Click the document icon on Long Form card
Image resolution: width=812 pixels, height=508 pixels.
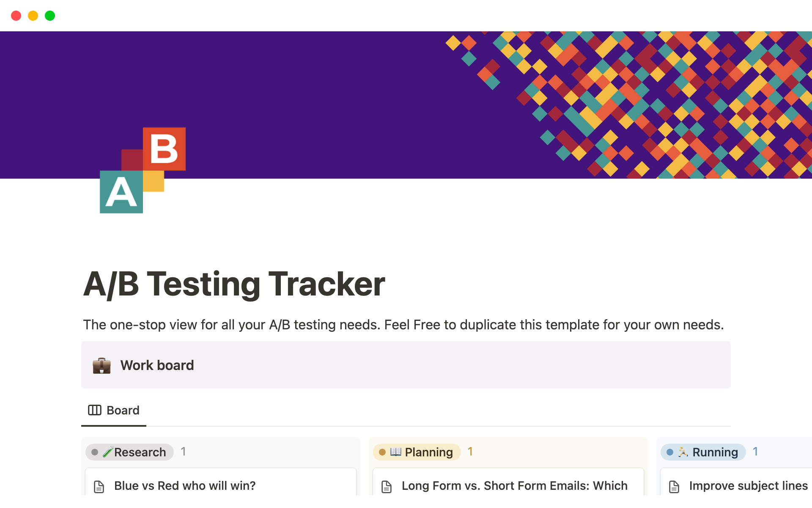tap(387, 486)
